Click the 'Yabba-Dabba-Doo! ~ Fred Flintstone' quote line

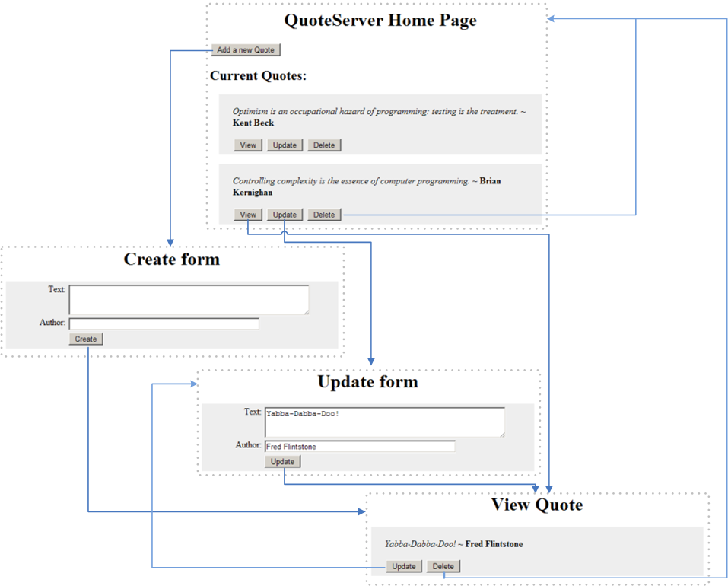tap(453, 543)
